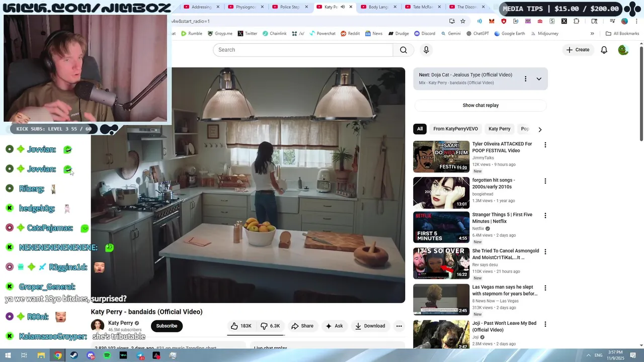Switch to The Discord tab
Viewport: 644px width, 362px height.
466,7
